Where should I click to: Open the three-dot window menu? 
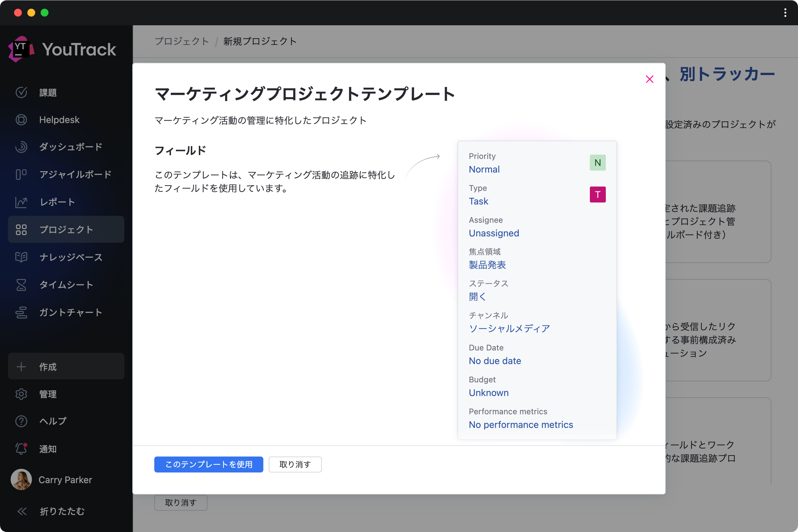pos(785,13)
